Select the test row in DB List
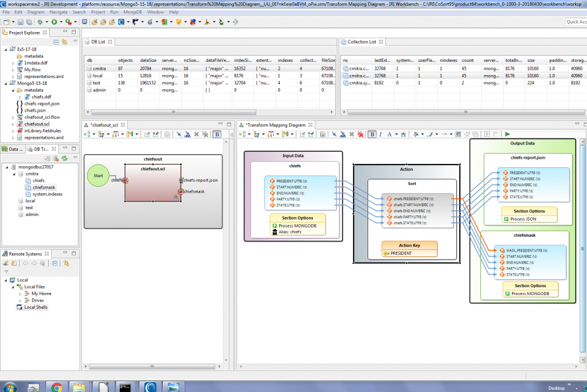 click(x=210, y=83)
